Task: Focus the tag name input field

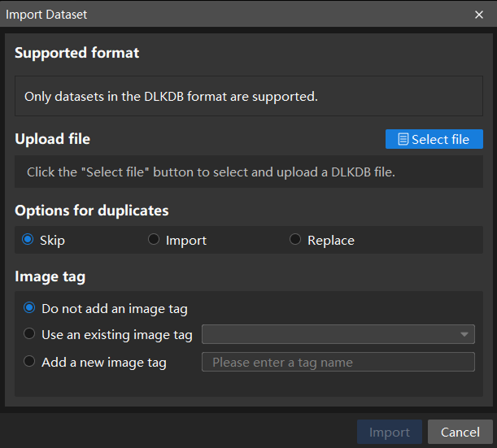Action: click(x=338, y=362)
